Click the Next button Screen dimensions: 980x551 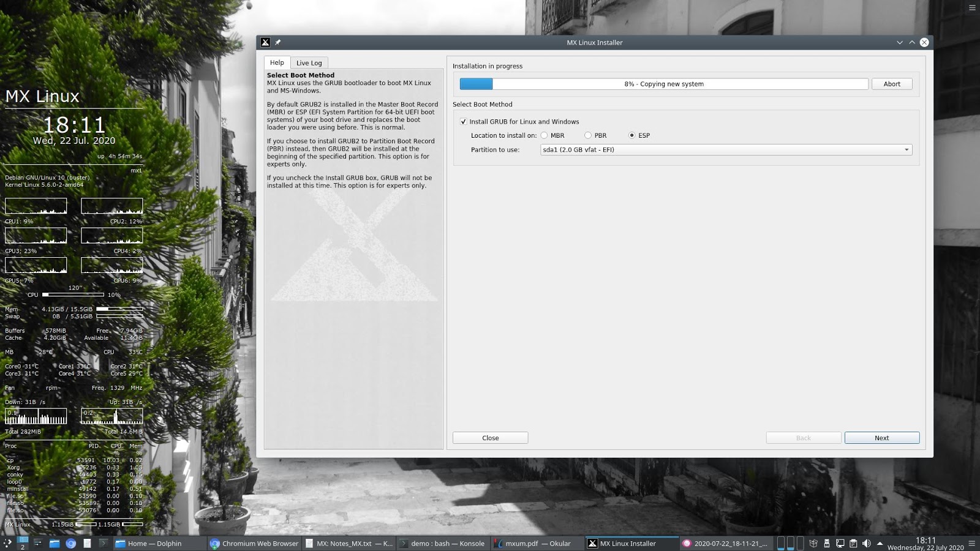881,438
